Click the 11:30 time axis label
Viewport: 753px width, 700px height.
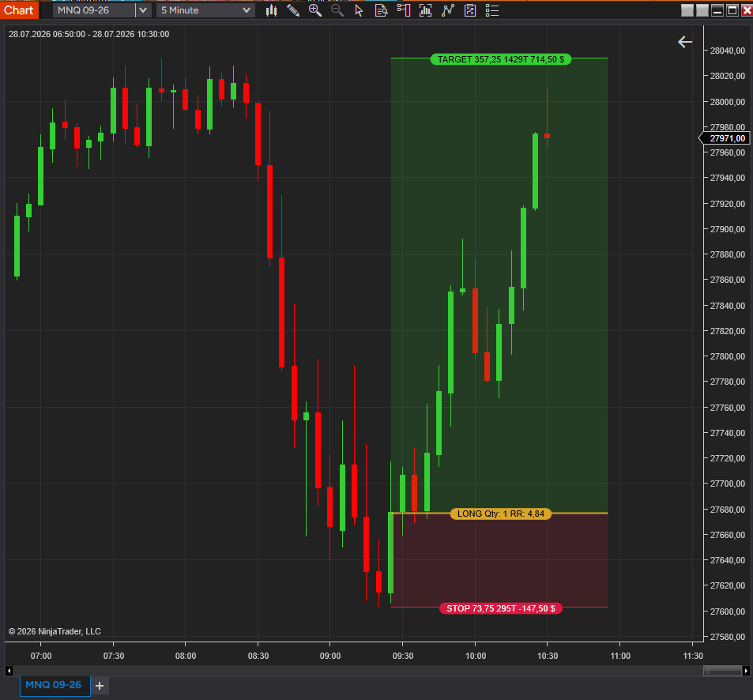(692, 656)
